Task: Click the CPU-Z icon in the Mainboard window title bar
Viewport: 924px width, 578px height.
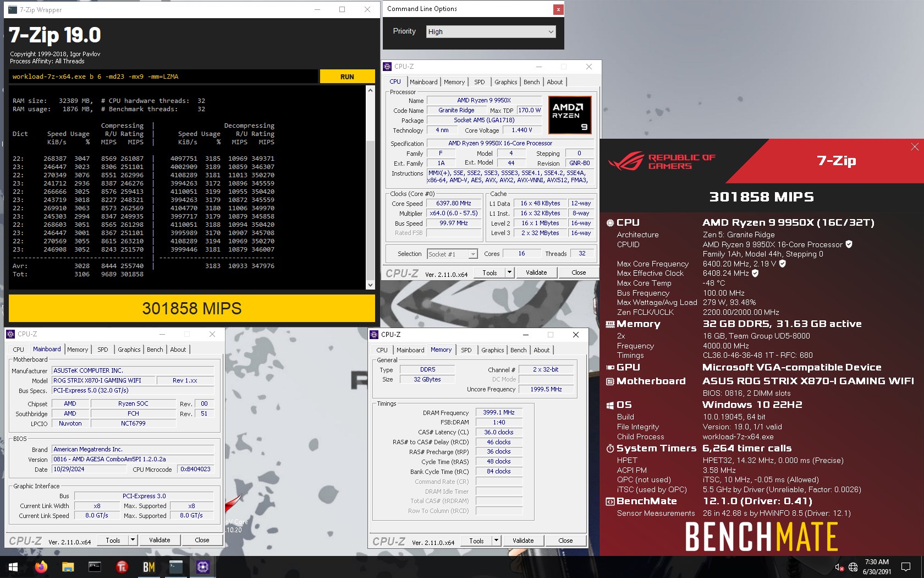Action: tap(10, 334)
